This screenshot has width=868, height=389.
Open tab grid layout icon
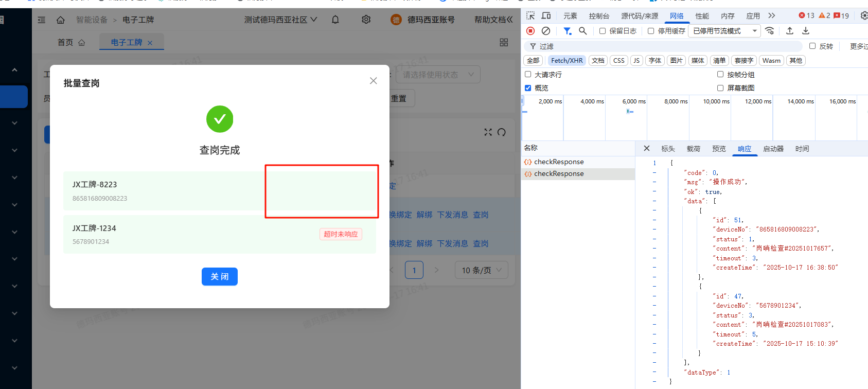click(x=504, y=42)
